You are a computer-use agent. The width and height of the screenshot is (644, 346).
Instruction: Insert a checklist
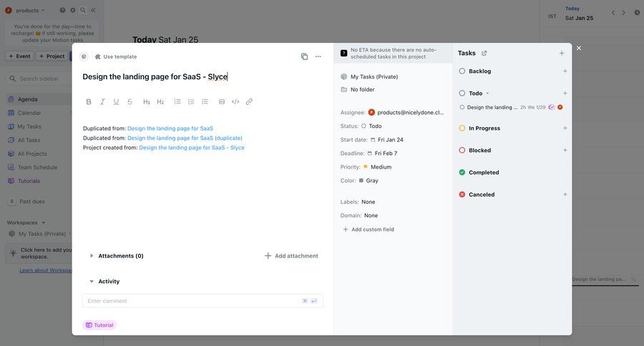click(205, 102)
